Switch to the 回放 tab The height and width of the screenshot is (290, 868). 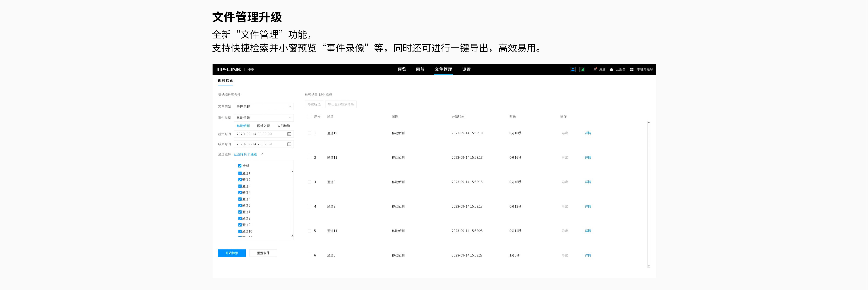click(x=420, y=69)
